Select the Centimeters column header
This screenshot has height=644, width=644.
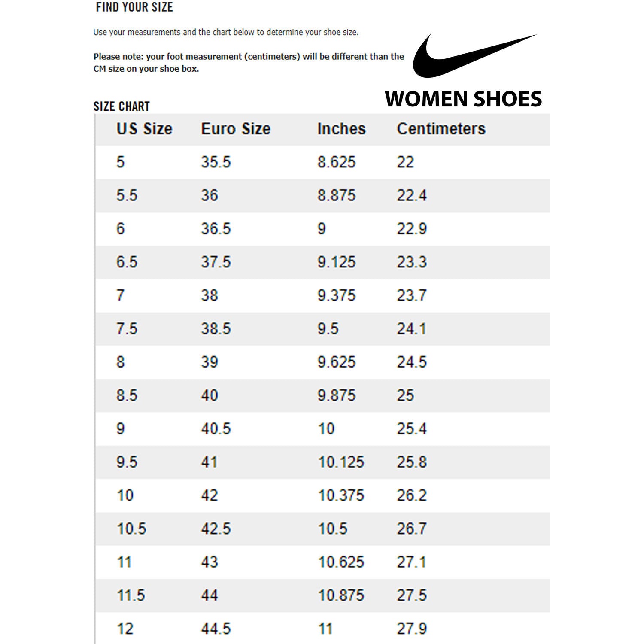[441, 129]
